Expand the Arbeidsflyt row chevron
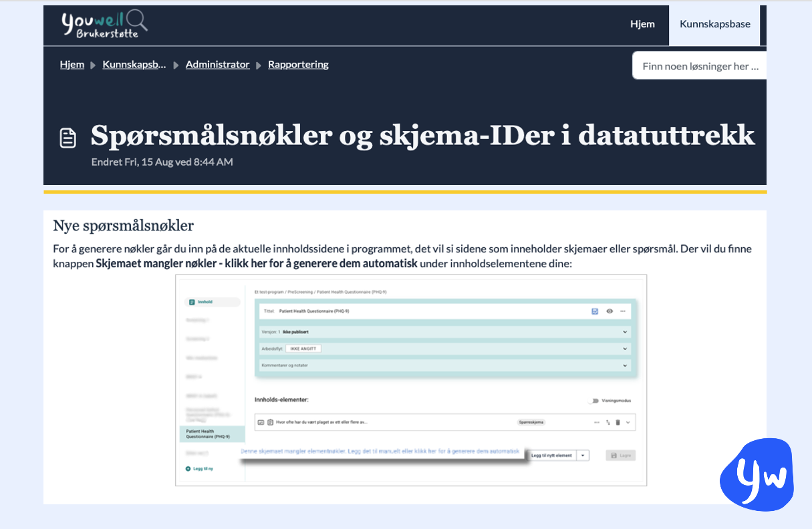Viewport: 812px width, 529px height. tap(626, 349)
